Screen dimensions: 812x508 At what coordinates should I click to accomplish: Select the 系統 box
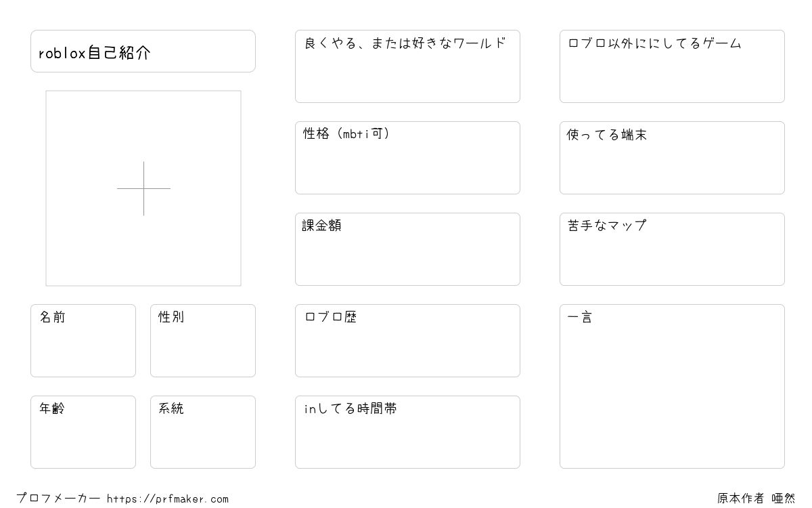point(203,432)
